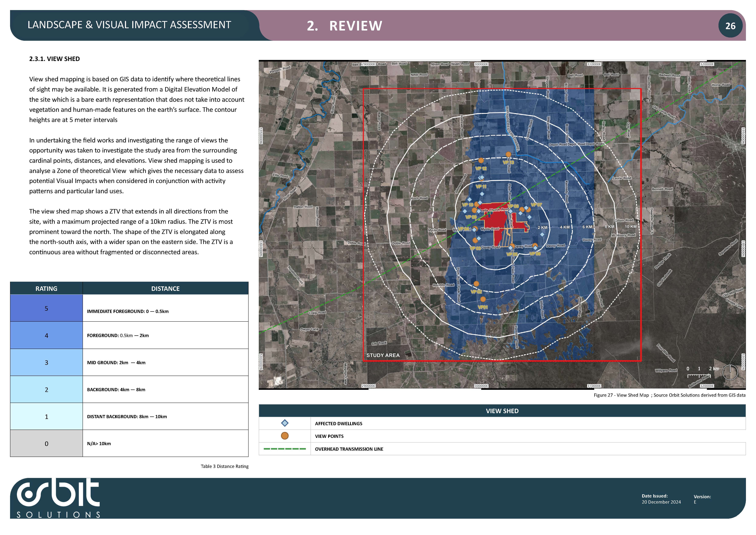Click the 'DISTANT BACKGROUND: 8km — 10km' cell
Viewport: 756px width, 535px height.
coord(165,416)
